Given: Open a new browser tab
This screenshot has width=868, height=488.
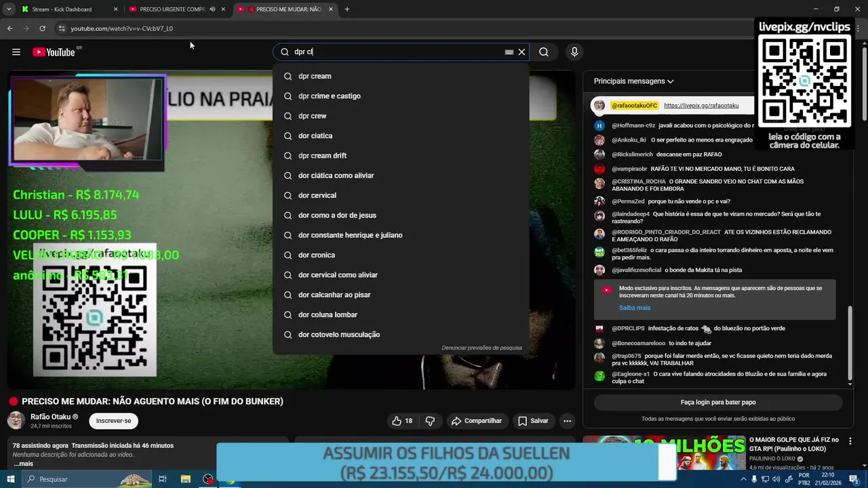Looking at the screenshot, I should click(347, 9).
